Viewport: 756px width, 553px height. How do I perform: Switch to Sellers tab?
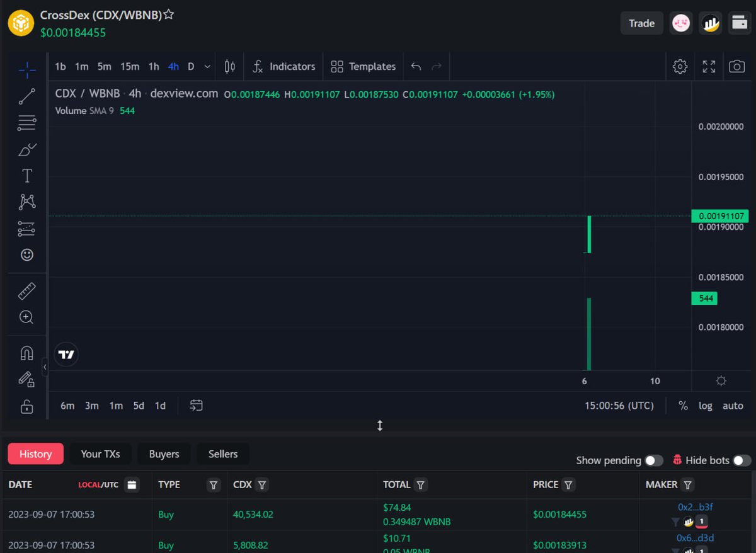pos(223,453)
